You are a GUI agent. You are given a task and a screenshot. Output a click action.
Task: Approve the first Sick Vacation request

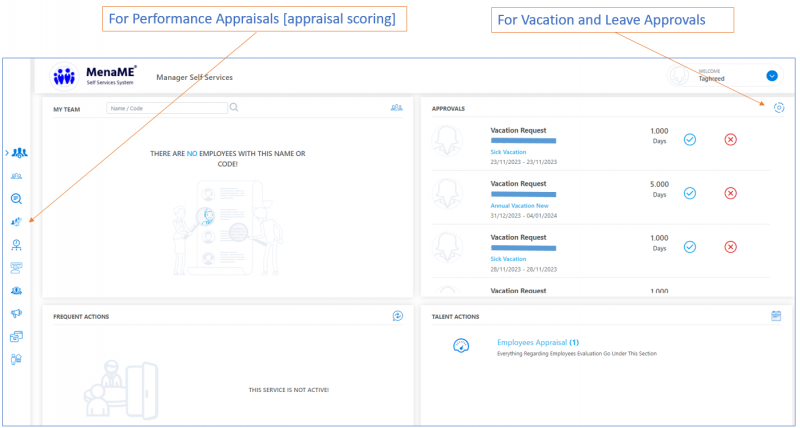click(x=689, y=139)
